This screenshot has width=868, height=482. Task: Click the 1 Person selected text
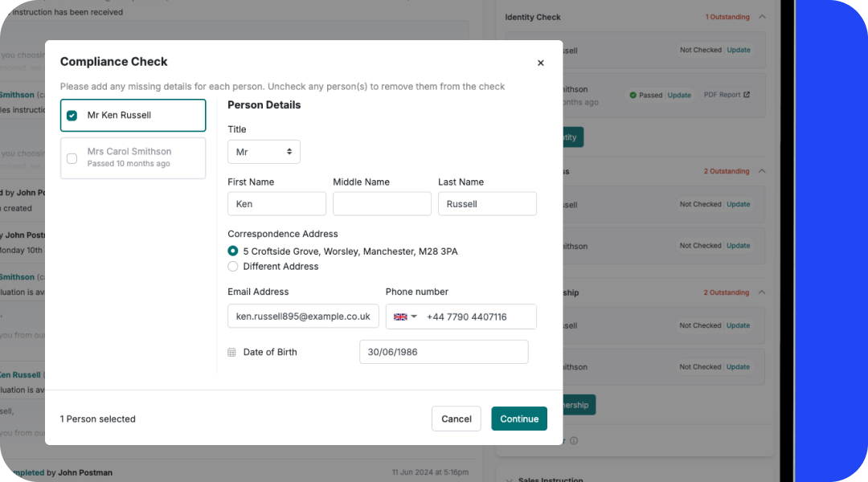point(97,419)
